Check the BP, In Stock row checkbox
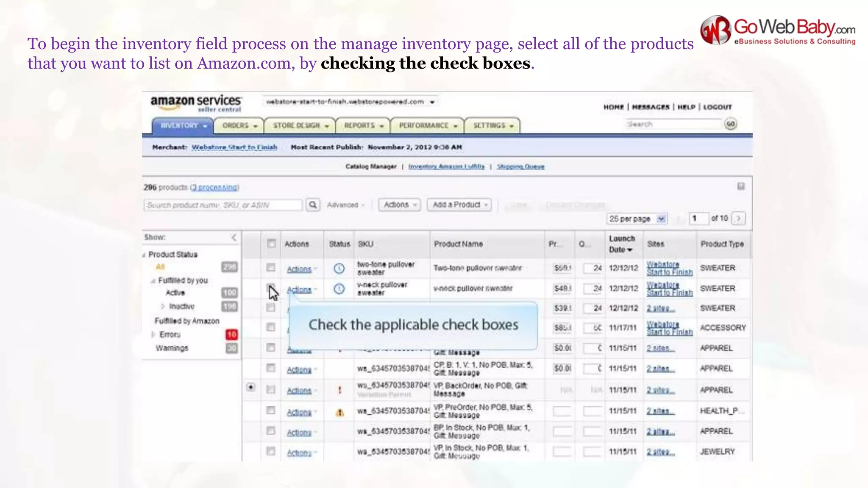Image resolution: width=868 pixels, height=488 pixels. pos(271,430)
